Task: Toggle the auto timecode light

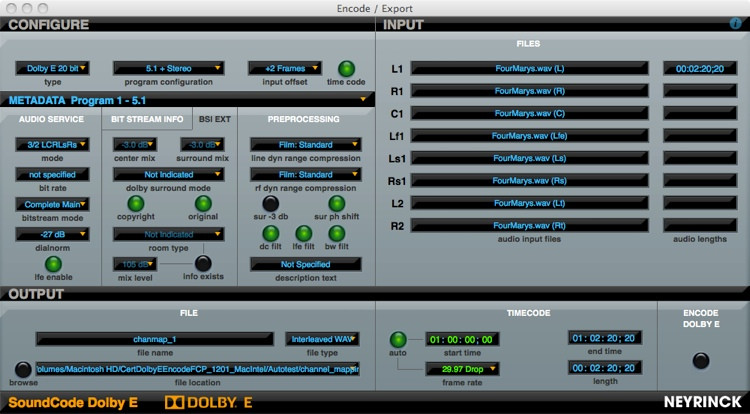Action: click(398, 339)
